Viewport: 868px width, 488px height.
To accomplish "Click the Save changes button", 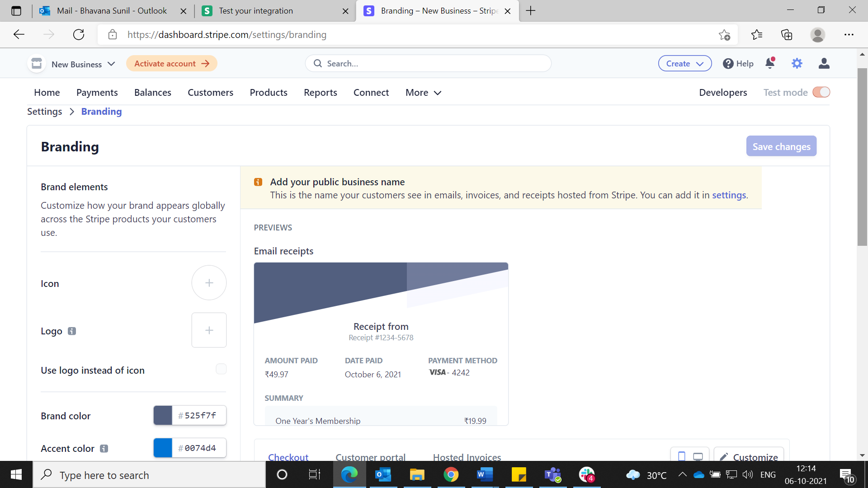I will pos(781,146).
